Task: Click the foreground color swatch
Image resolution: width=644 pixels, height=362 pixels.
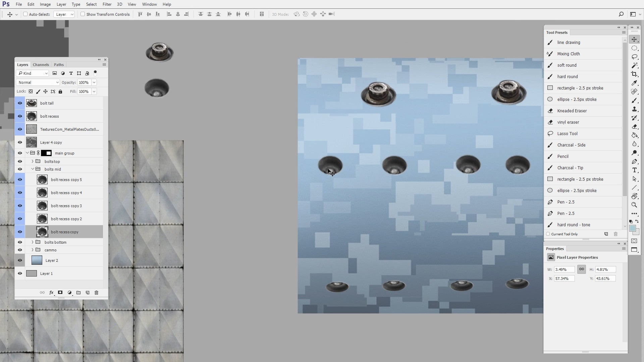Action: pyautogui.click(x=633, y=229)
